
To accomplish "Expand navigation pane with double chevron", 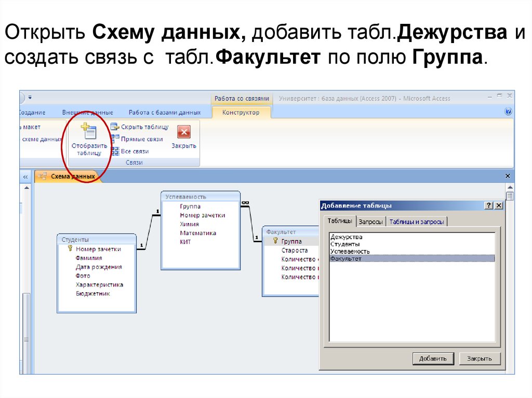I will 24,177.
